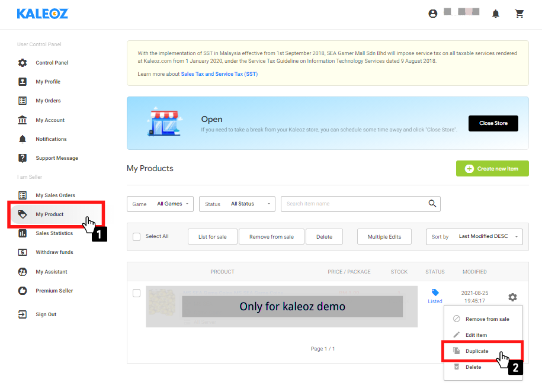Image resolution: width=542 pixels, height=392 pixels.
Task: Click the plus icon on Create new item
Action: (x=469, y=169)
